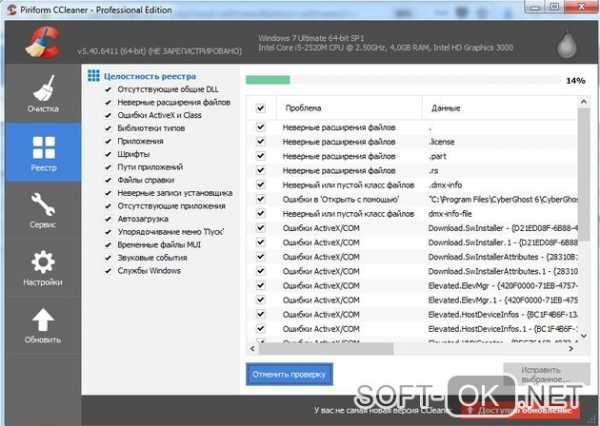Open the Очистка cleaner section
The height and width of the screenshot is (426, 600).
(43, 93)
